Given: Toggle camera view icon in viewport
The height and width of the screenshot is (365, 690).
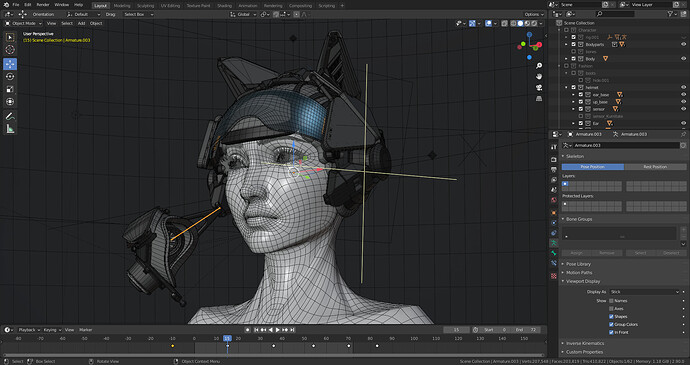Looking at the screenshot, I should (539, 88).
